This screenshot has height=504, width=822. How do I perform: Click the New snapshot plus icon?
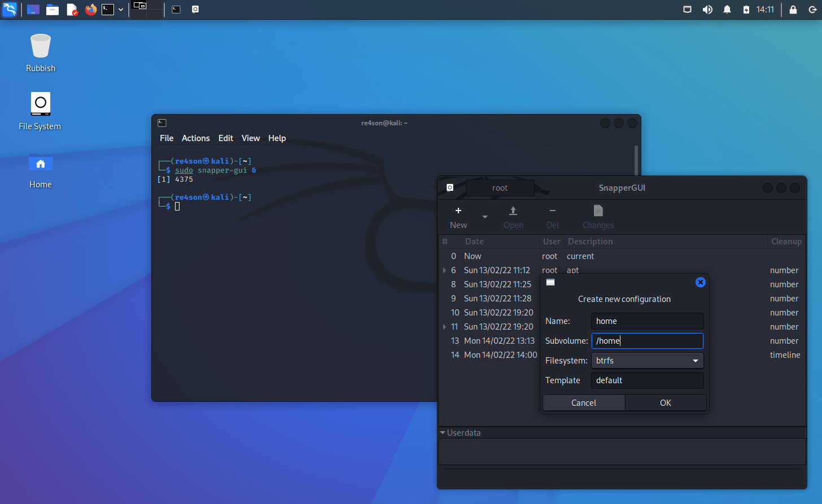coord(458,211)
